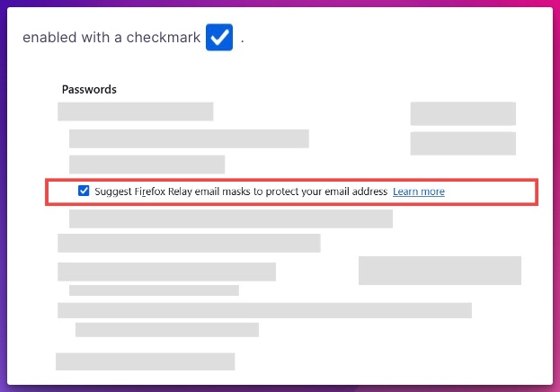The width and height of the screenshot is (560, 392).
Task: Click thin indented gray bar beneath the longest bar
Action: coord(167,329)
